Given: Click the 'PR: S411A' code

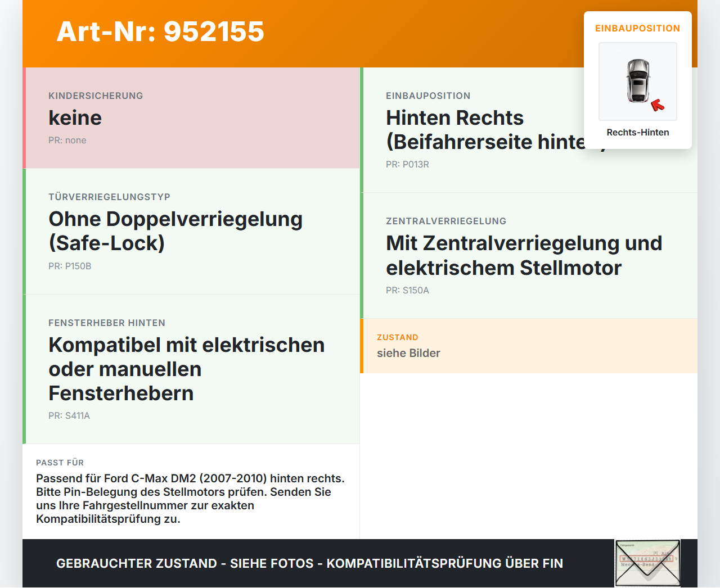Looking at the screenshot, I should 69,415.
